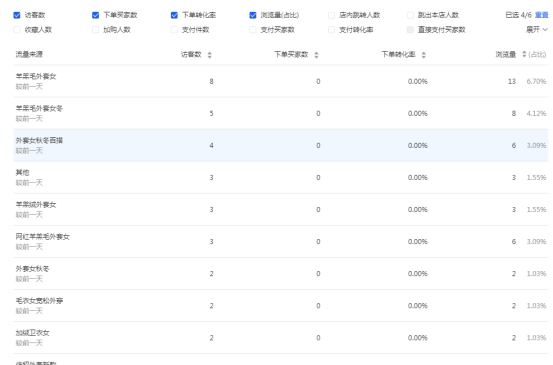Click the 流量来源 column header
Screen dimensions: 553x365
tap(29, 54)
